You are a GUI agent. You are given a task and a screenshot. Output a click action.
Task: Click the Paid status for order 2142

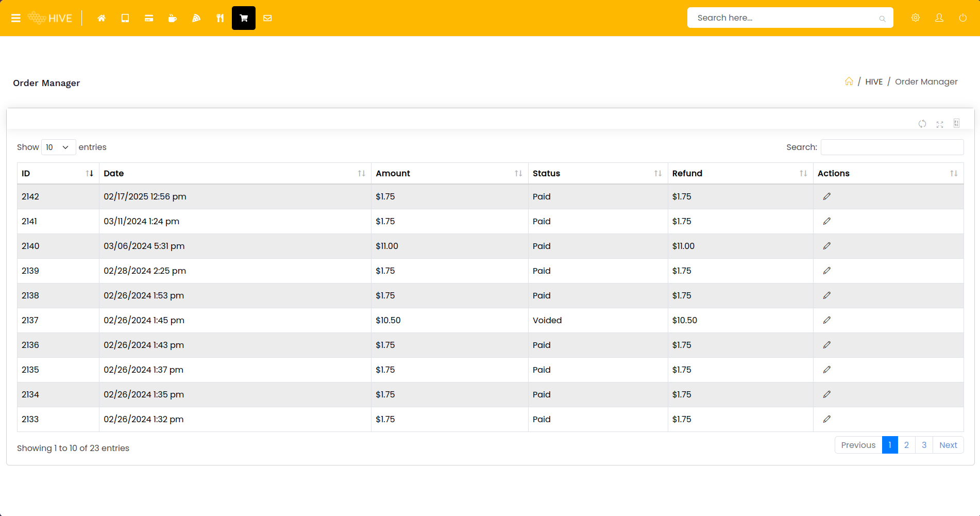[542, 196]
